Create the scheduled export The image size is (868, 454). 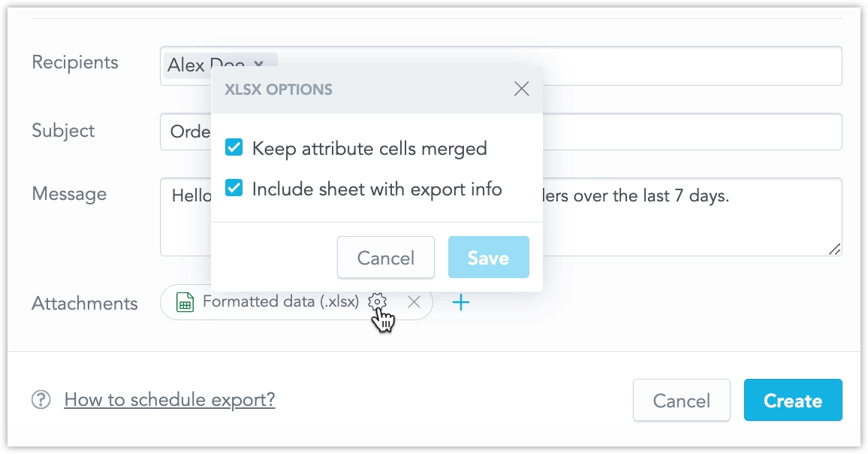point(793,400)
